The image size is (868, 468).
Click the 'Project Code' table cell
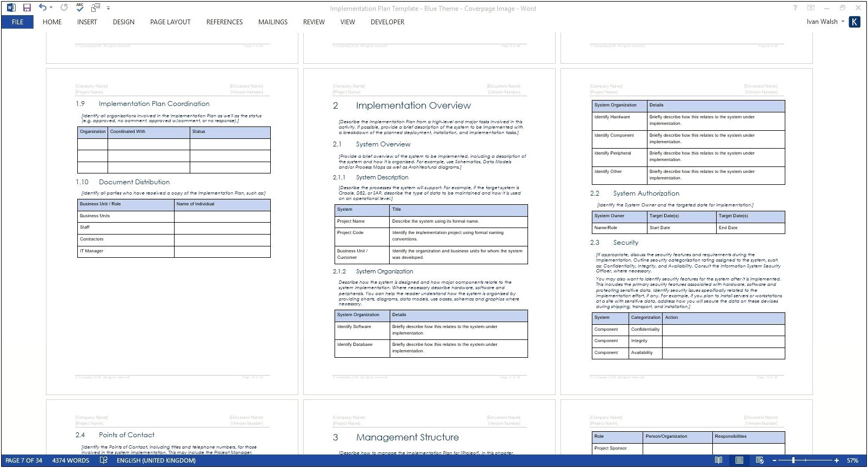point(362,236)
